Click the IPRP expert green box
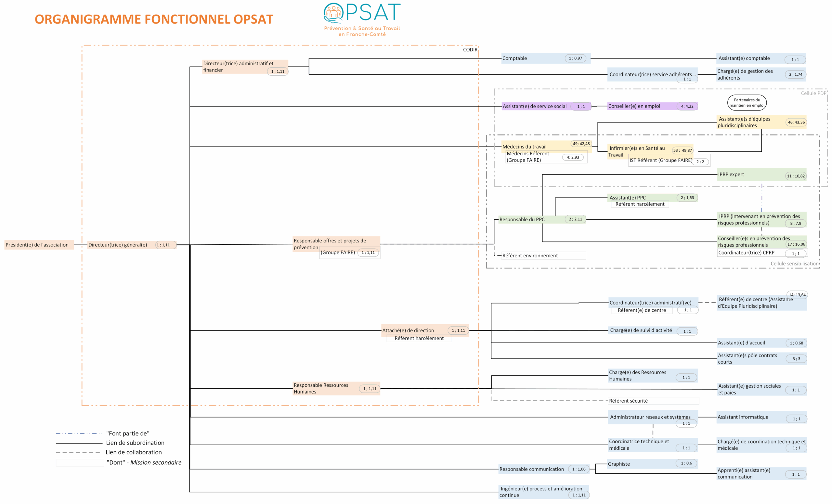 761,174
